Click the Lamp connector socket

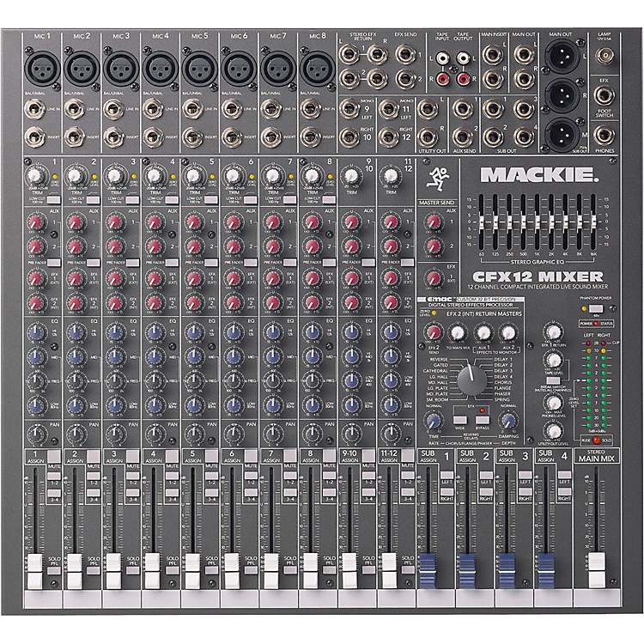pyautogui.click(x=605, y=55)
